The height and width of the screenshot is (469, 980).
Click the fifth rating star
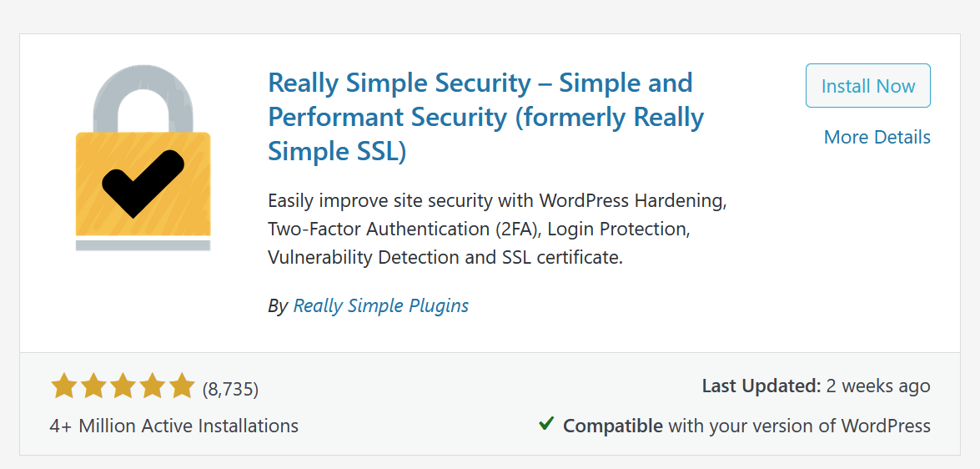[x=181, y=386]
